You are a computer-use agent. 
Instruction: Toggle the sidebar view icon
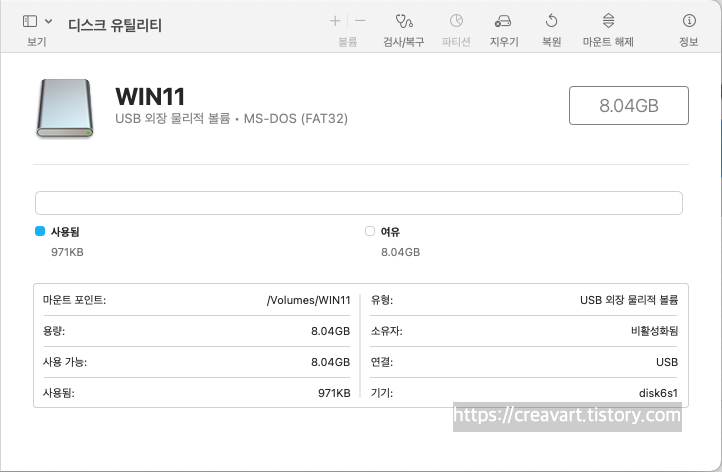30,21
